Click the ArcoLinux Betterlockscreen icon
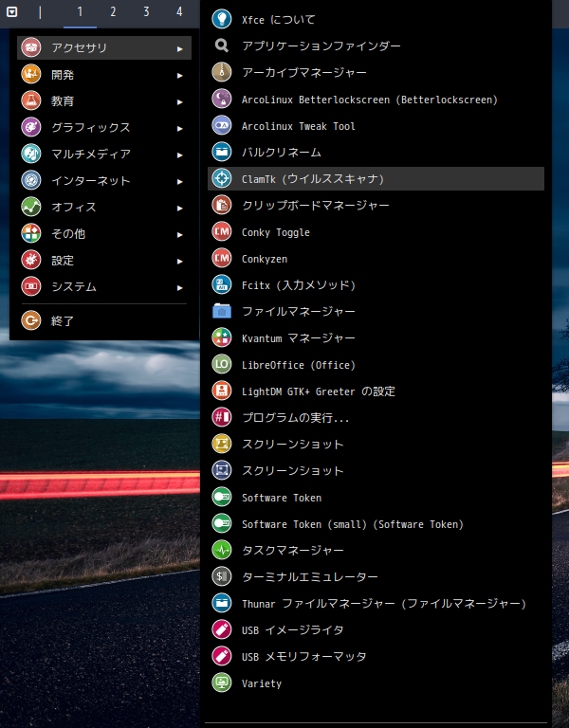This screenshot has width=569, height=728. [x=222, y=99]
